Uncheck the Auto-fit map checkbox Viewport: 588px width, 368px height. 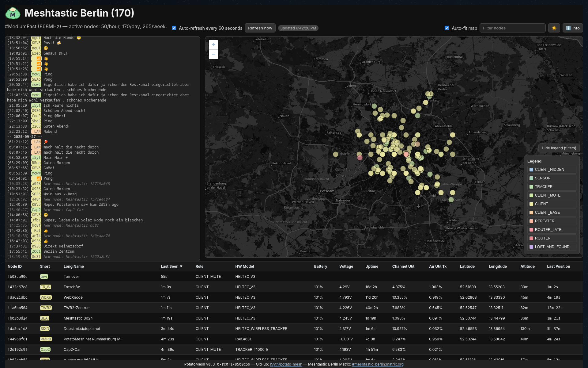[447, 28]
